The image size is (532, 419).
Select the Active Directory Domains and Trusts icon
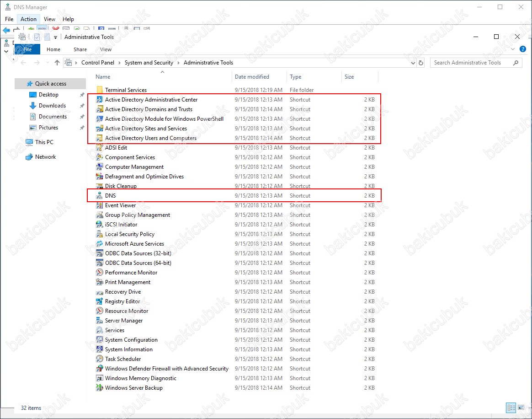coord(100,109)
